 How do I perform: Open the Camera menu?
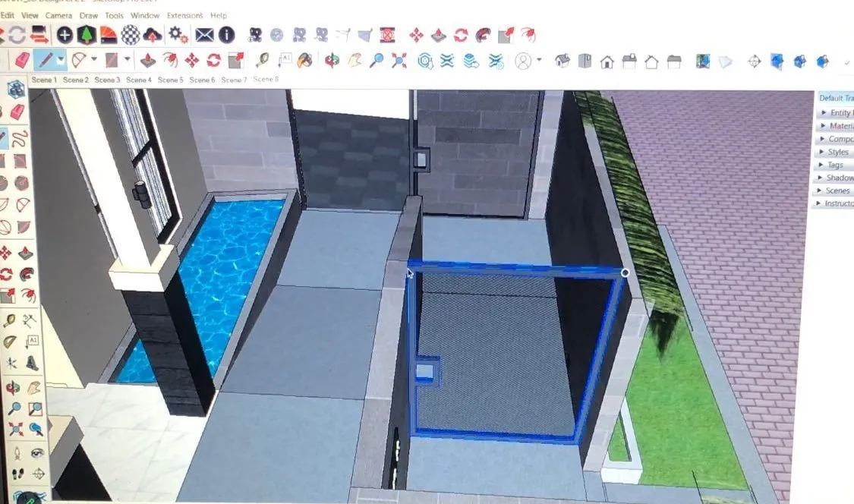(x=58, y=15)
